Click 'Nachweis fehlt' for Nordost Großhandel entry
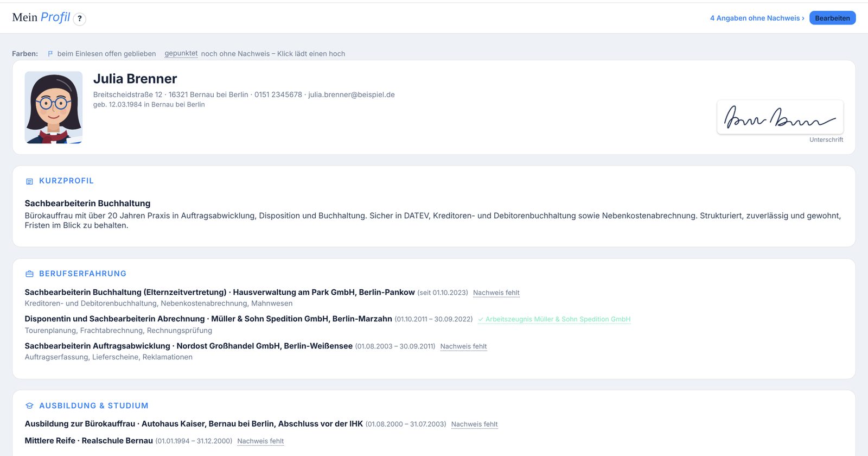Image resolution: width=868 pixels, height=456 pixels. click(463, 346)
